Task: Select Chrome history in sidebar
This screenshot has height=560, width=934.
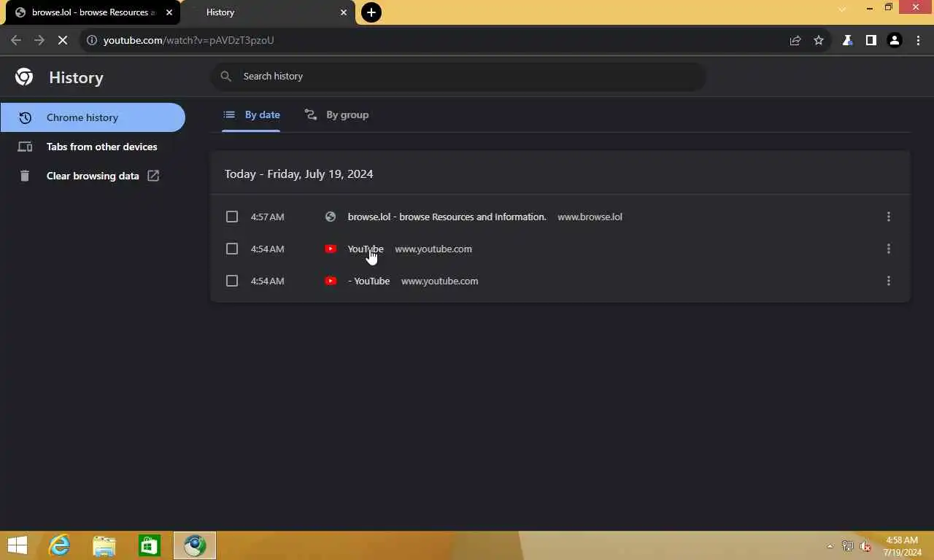Action: coord(93,117)
